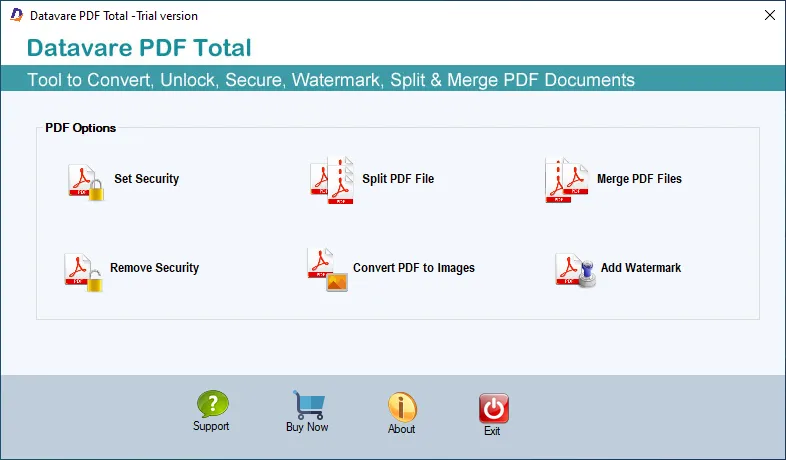The width and height of the screenshot is (786, 460).
Task: Choose the Set Security label
Action: [x=146, y=179]
